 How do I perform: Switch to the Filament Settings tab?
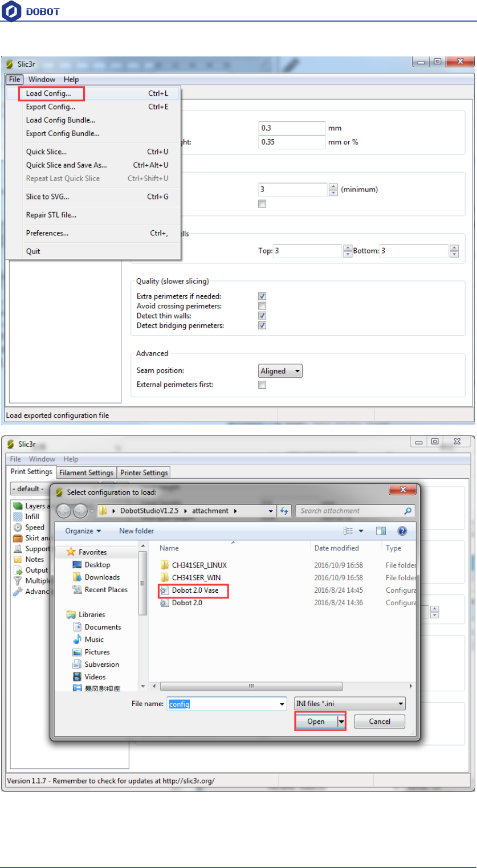point(86,472)
